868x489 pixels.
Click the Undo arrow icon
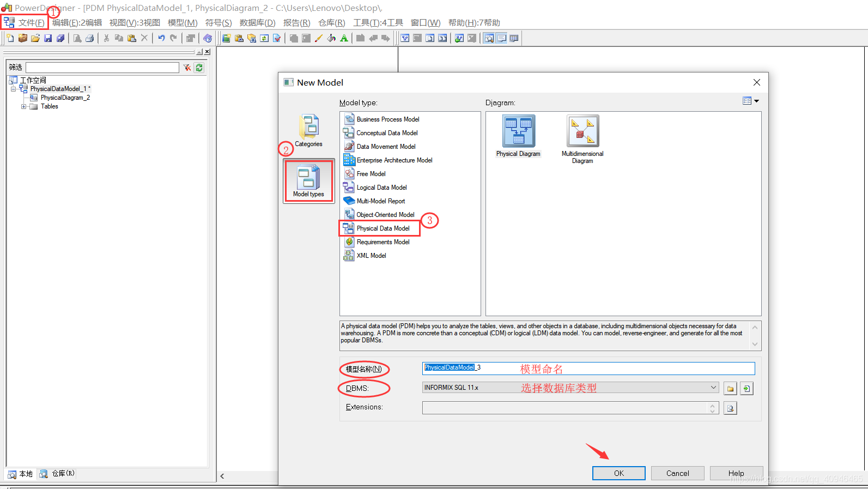(161, 38)
